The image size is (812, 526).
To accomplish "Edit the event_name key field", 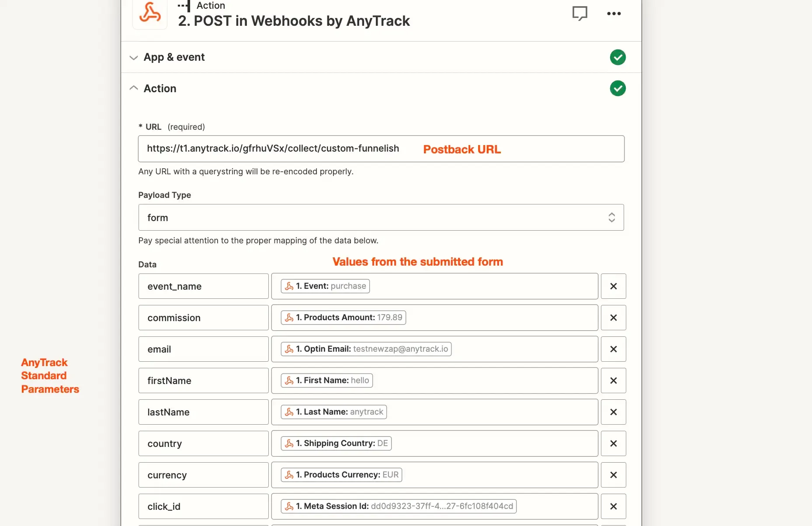I will (203, 287).
